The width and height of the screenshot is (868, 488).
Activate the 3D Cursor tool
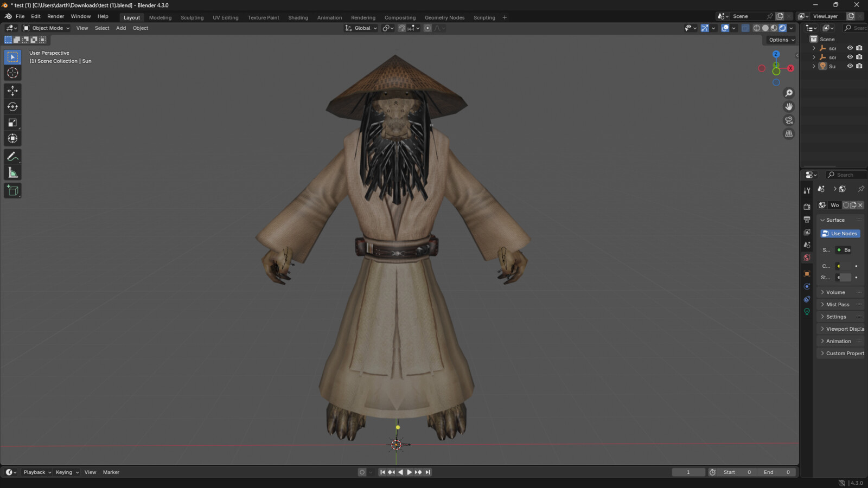[x=12, y=73]
